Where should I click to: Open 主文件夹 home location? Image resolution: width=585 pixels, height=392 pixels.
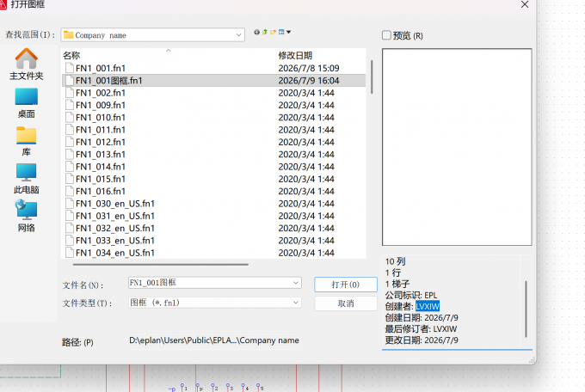[x=26, y=64]
